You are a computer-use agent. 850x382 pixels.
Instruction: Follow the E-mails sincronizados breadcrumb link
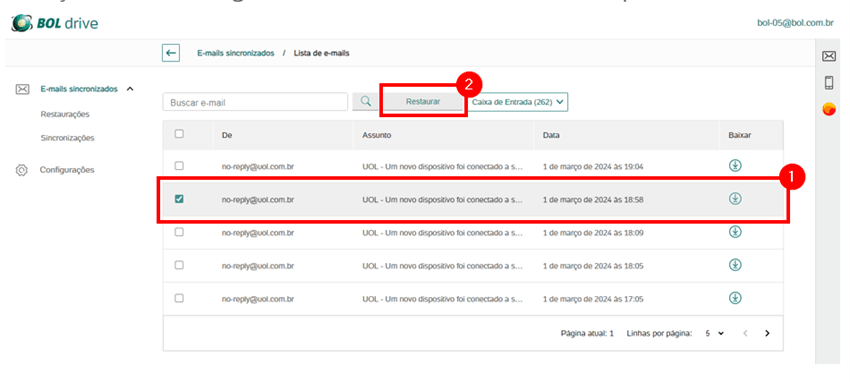[x=235, y=53]
